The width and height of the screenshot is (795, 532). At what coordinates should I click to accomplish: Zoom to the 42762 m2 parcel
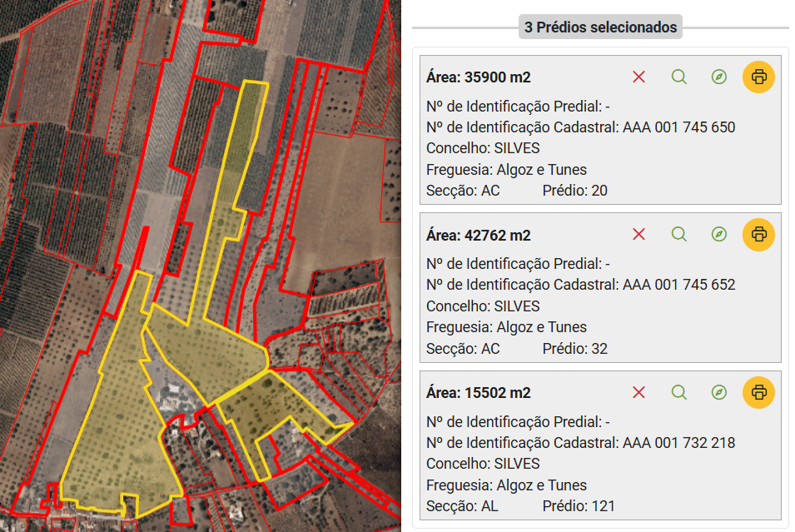(x=679, y=234)
